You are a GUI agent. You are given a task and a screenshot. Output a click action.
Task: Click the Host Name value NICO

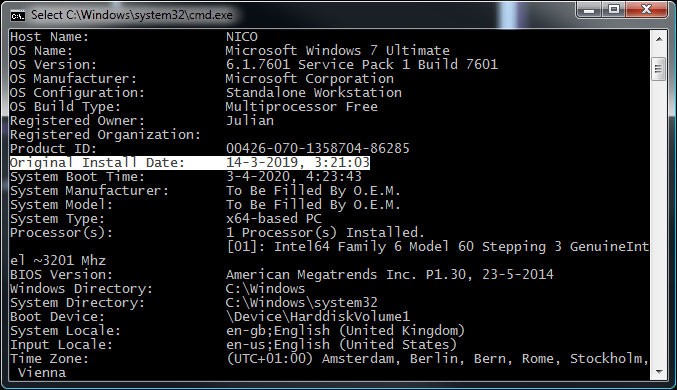(x=242, y=37)
